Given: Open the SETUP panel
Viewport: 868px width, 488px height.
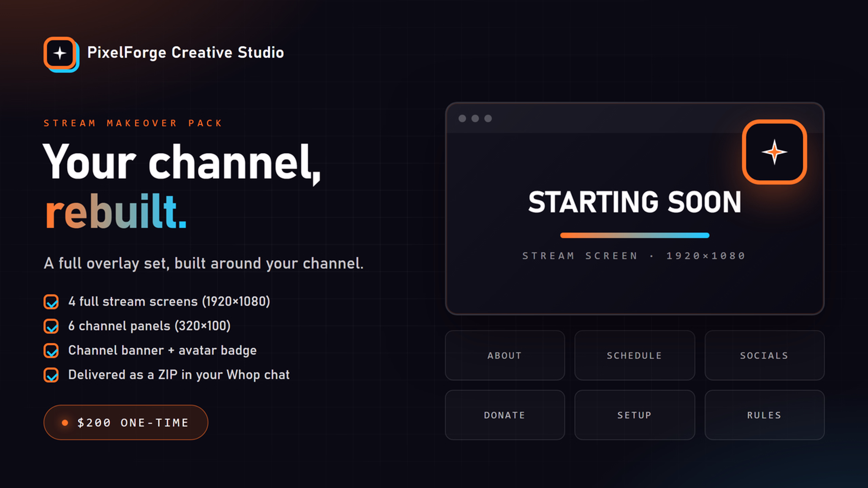Looking at the screenshot, I should coord(634,415).
